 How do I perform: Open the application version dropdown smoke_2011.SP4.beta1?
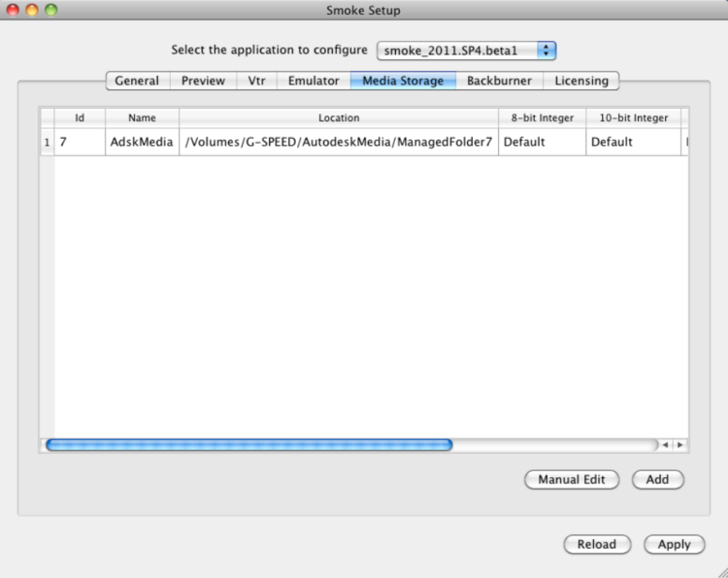(466, 51)
